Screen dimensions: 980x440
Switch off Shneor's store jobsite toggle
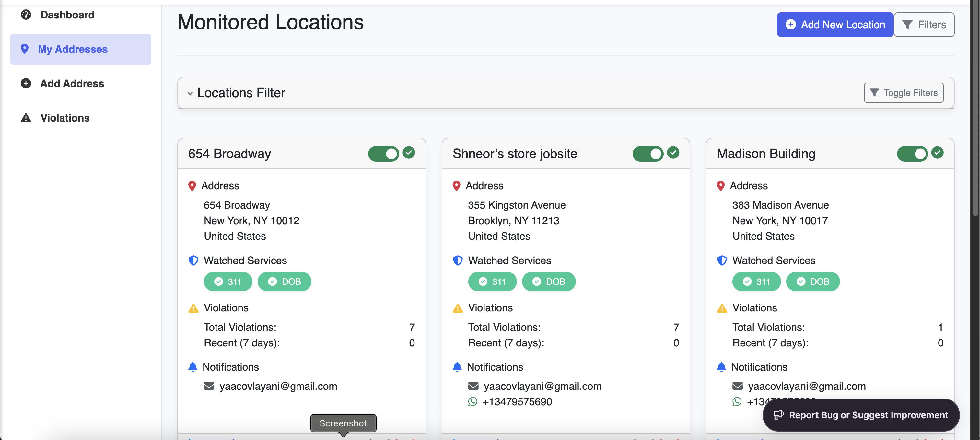pyautogui.click(x=647, y=154)
